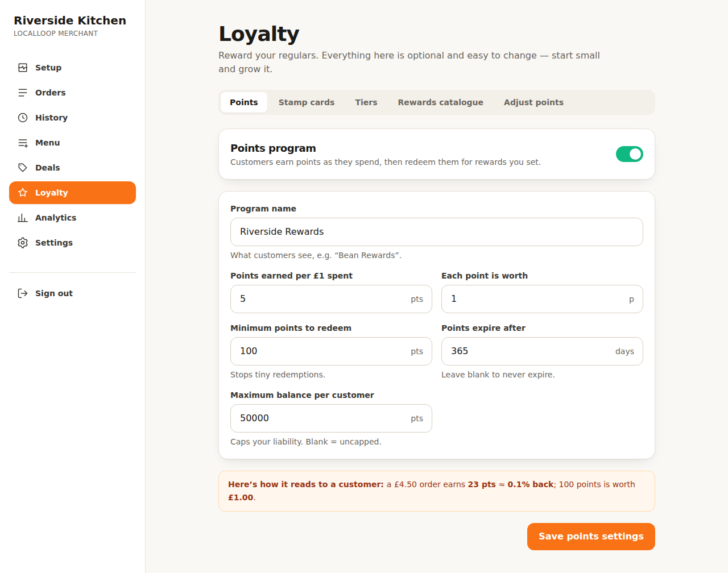Click the 'Points program' heading
728x573 pixels.
tap(273, 148)
